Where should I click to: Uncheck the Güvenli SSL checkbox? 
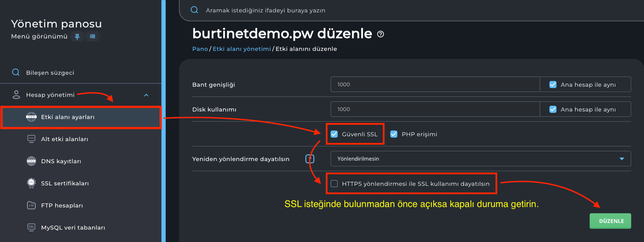[334, 134]
